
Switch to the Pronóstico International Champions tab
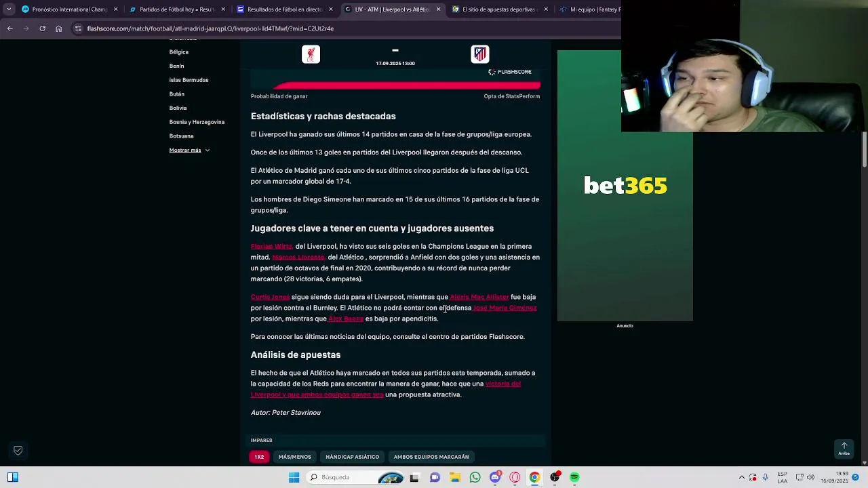pyautogui.click(x=69, y=9)
